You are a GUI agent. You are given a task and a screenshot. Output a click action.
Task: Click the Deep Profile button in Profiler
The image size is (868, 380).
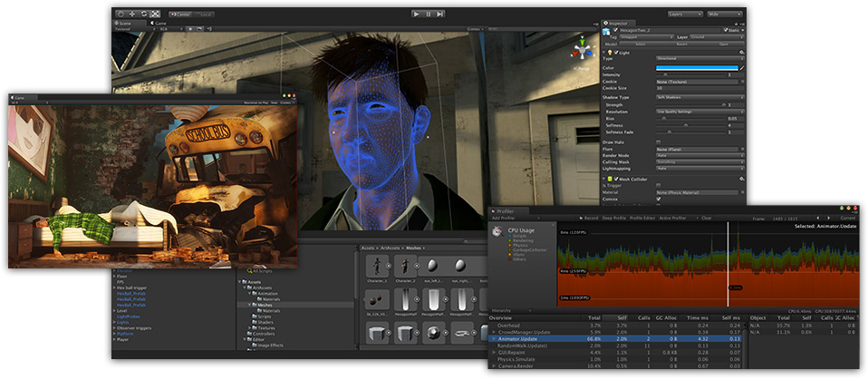click(614, 218)
